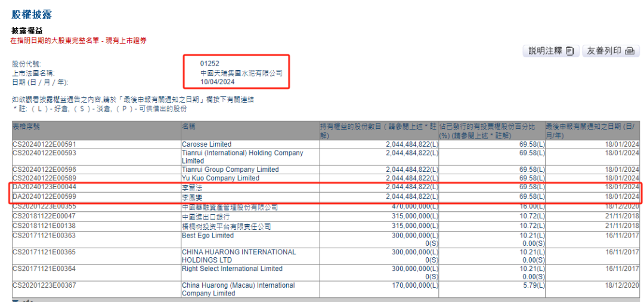This screenshot has height=302, width=644.
Task: Click Tianrui (International) Holding Company Limited
Action: [x=242, y=157]
